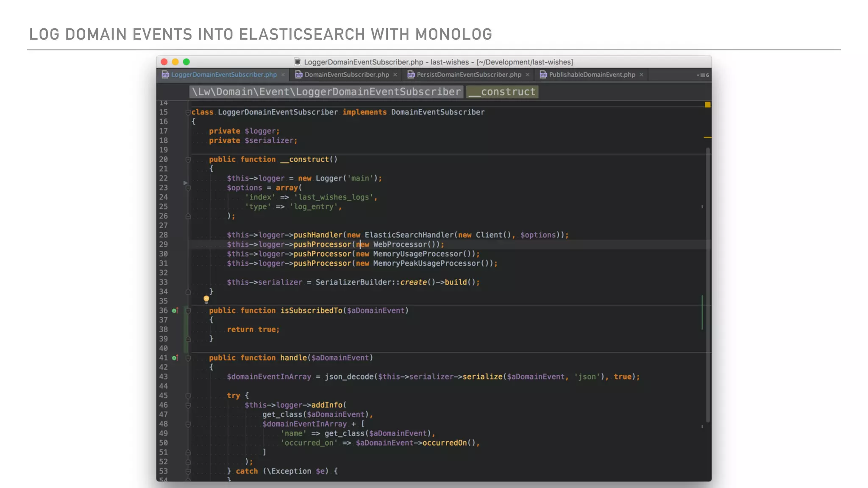Collapse the __construct function fold on line 20
This screenshot has height=488, width=868.
tap(188, 160)
